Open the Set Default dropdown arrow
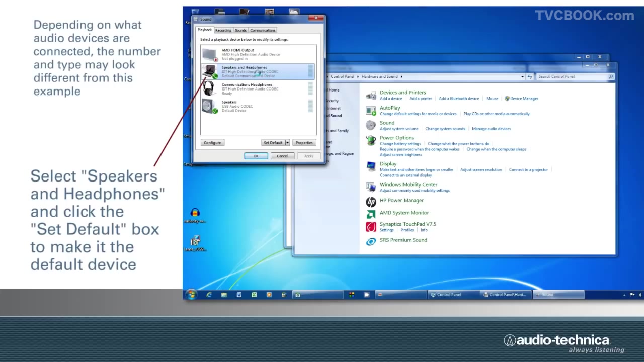This screenshot has height=362, width=644. [287, 143]
